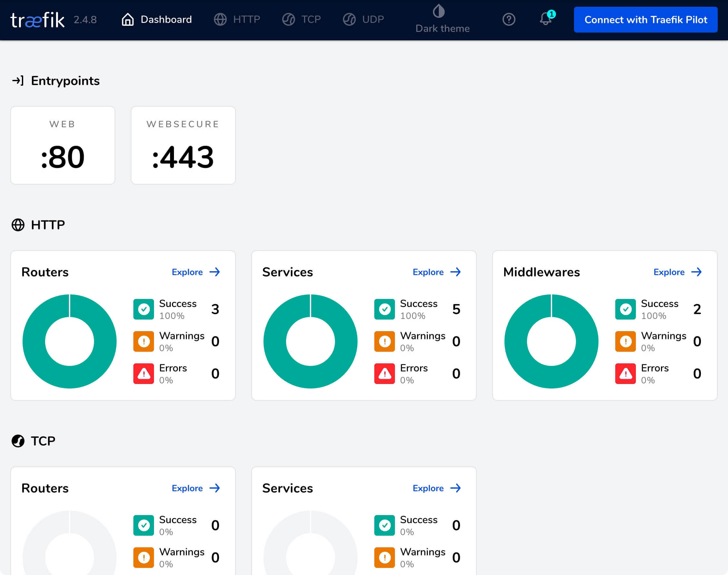
Task: Click the Traefik logo icon
Action: [x=37, y=20]
